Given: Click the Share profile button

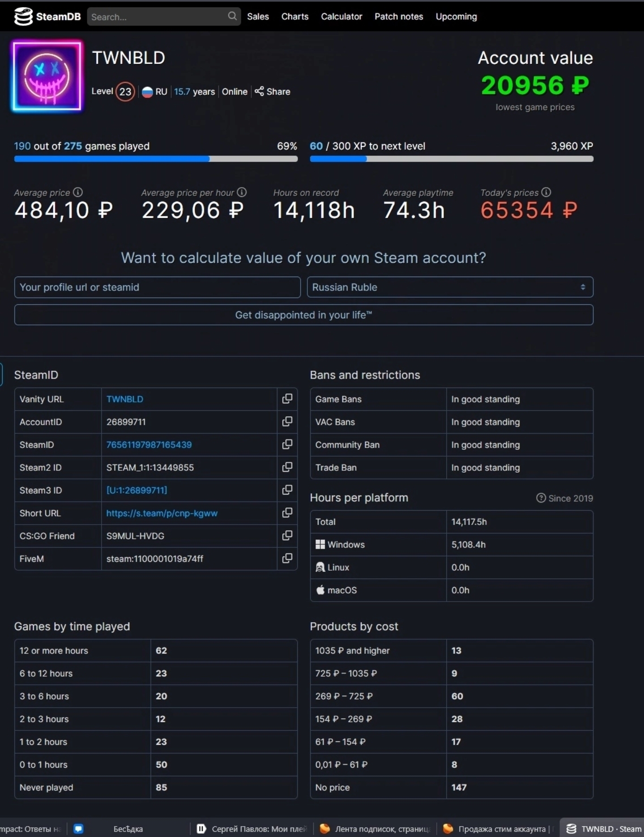Looking at the screenshot, I should click(273, 92).
